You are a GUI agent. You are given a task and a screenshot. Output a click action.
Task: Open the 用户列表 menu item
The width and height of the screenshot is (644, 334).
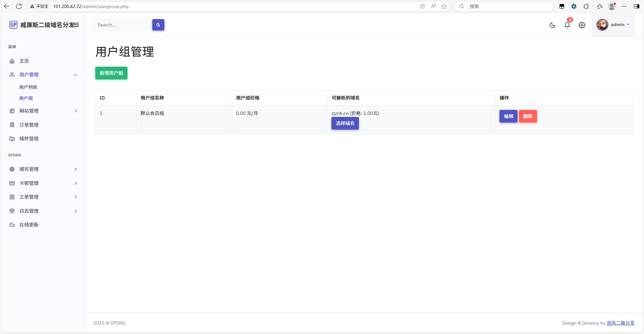click(x=28, y=87)
